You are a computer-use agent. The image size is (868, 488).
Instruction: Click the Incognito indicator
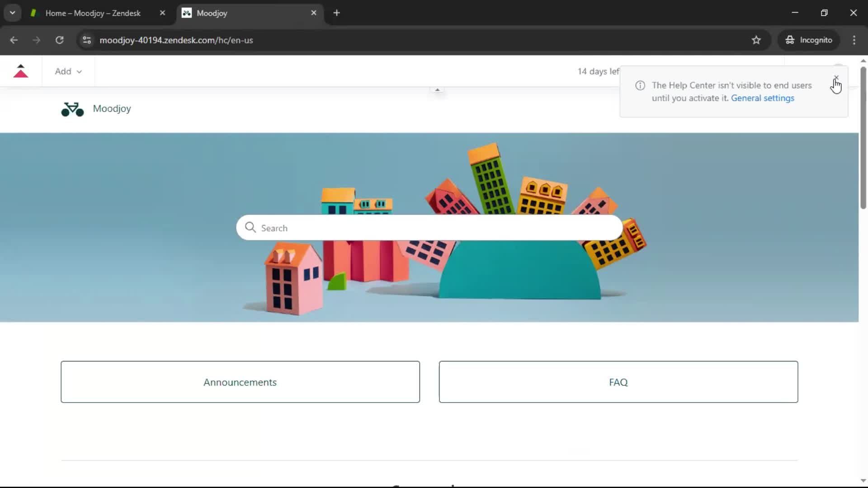pyautogui.click(x=809, y=40)
